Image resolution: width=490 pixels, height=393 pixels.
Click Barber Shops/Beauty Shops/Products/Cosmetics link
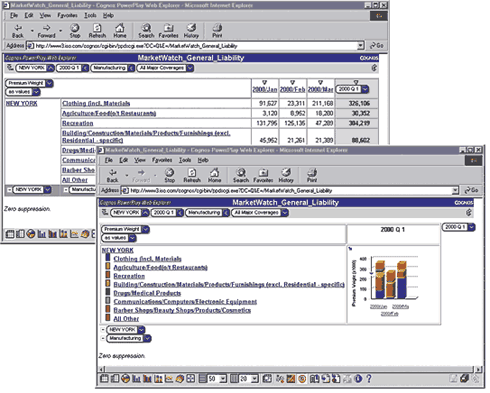[x=182, y=310]
